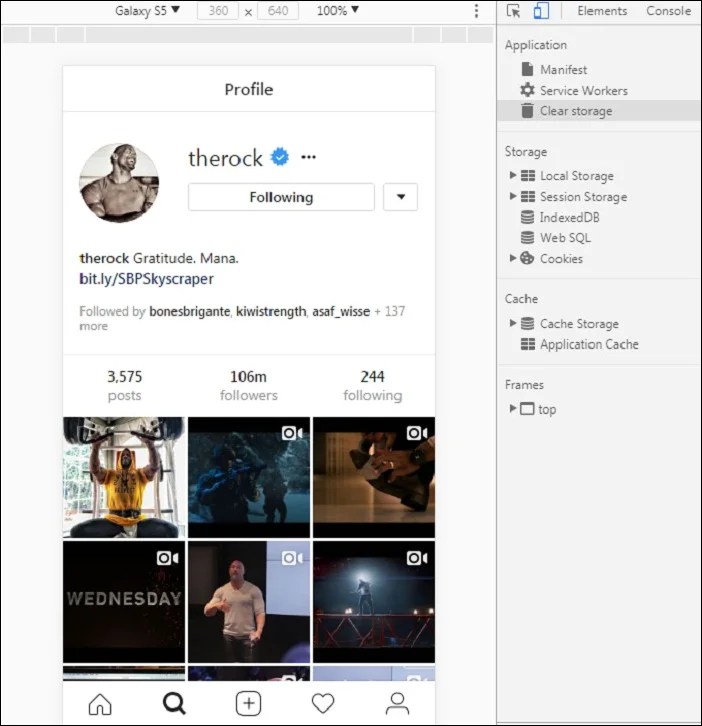This screenshot has width=702, height=726.
Task: Click the new post plus icon
Action: coord(249,704)
